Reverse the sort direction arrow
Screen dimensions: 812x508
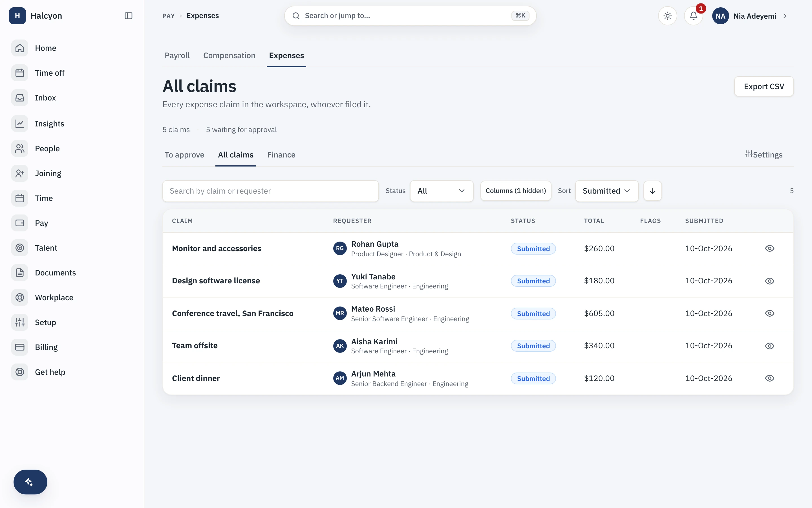[653, 191]
